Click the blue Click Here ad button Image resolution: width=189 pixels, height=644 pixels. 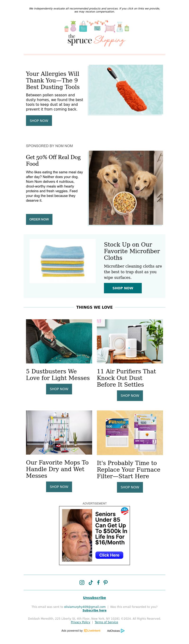pyautogui.click(x=109, y=555)
